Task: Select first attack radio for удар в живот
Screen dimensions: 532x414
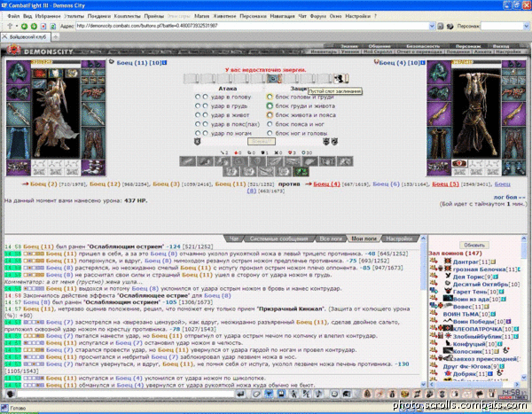Action: click(x=198, y=115)
